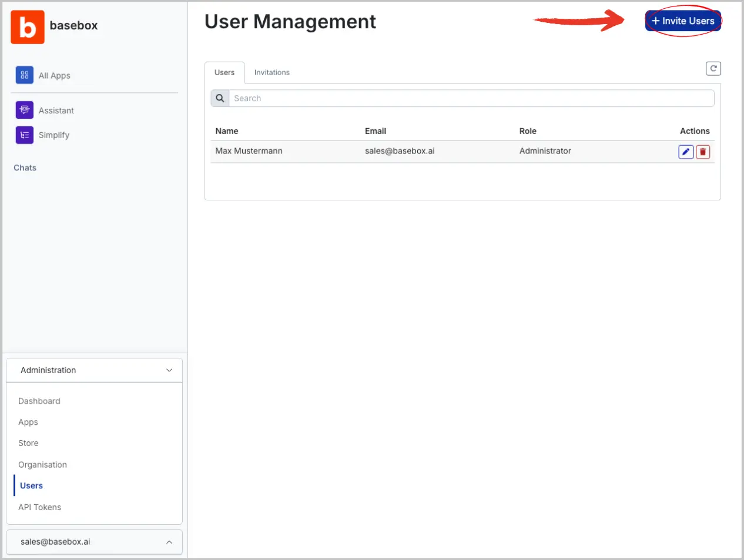
Task: Focus the user Search field
Action: [x=471, y=98]
